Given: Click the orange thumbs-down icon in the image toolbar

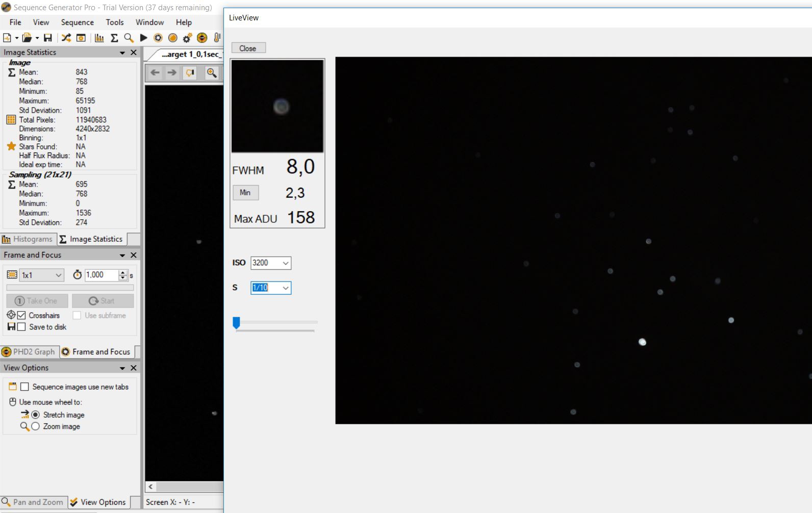Looking at the screenshot, I should tap(190, 73).
